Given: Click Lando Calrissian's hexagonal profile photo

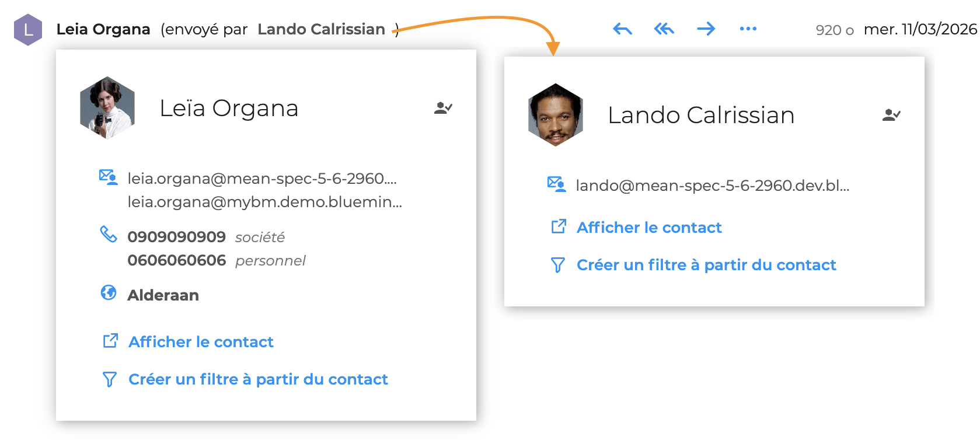Looking at the screenshot, I should click(556, 115).
